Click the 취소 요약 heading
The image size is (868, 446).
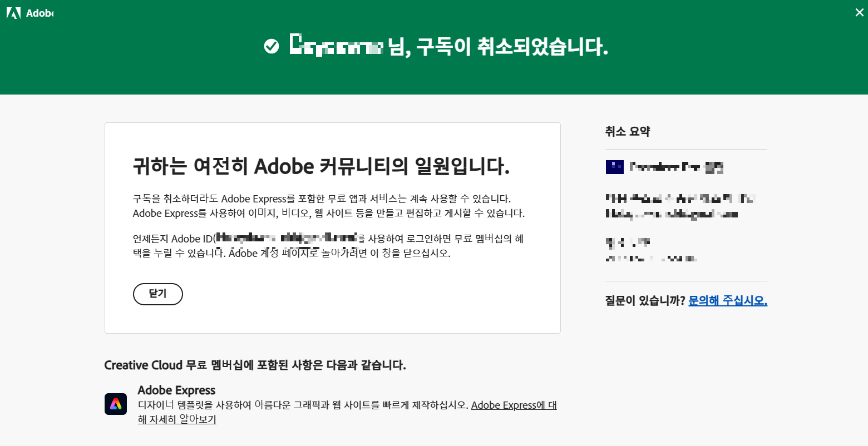pos(628,132)
